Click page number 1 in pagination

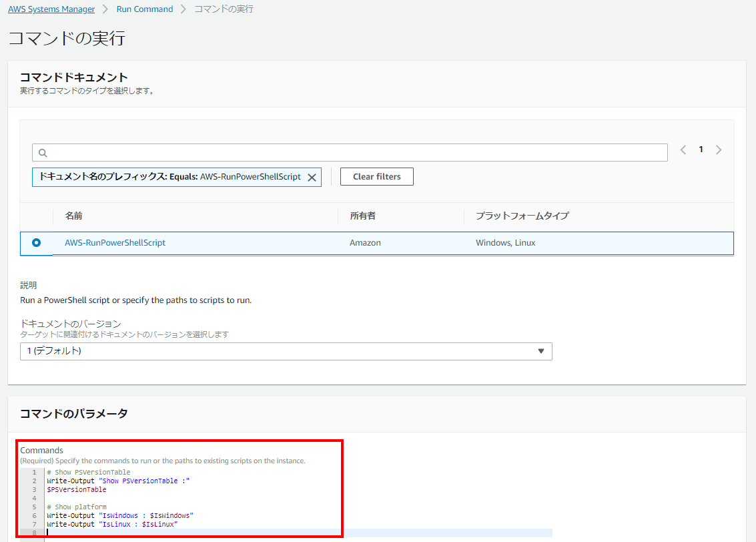[701, 150]
